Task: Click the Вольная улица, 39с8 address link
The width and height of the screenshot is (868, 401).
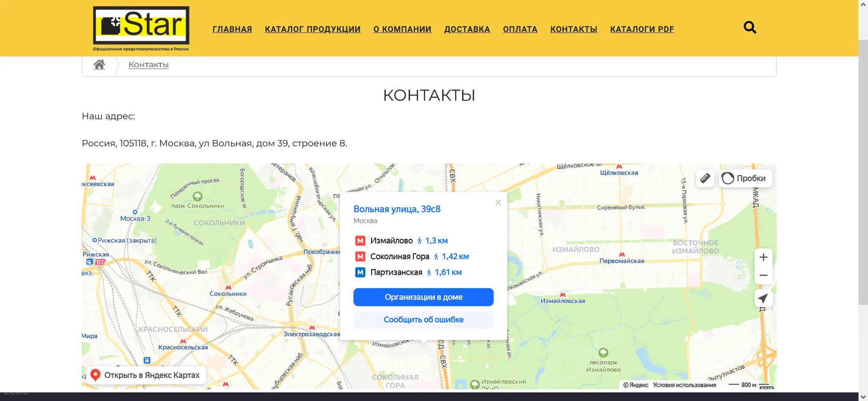Action: tap(397, 209)
